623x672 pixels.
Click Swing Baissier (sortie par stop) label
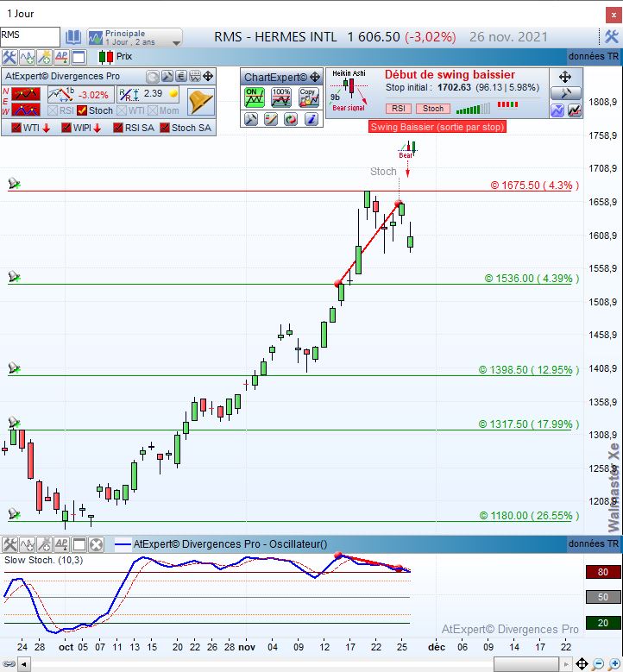pyautogui.click(x=437, y=127)
